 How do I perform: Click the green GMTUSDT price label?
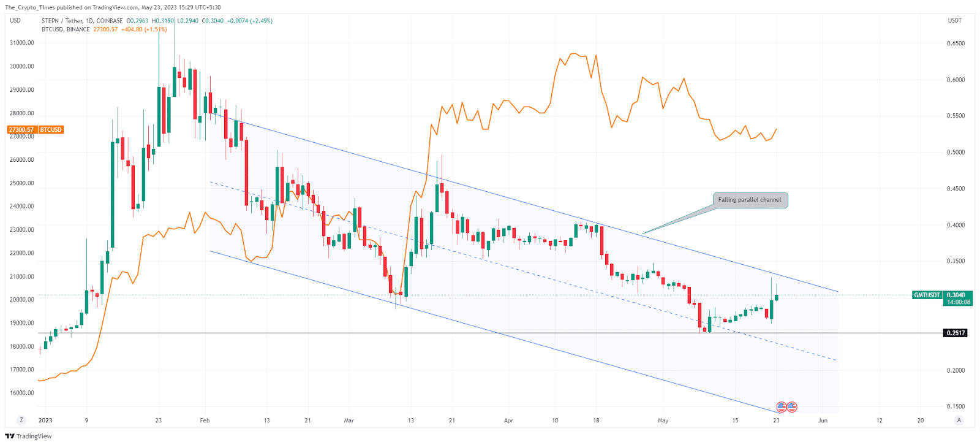(927, 295)
